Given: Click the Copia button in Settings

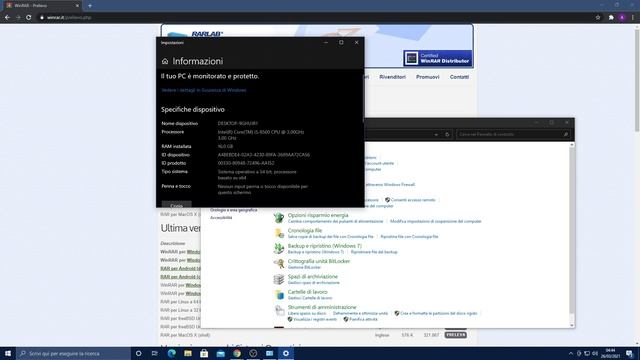Looking at the screenshot, I should [x=176, y=205].
